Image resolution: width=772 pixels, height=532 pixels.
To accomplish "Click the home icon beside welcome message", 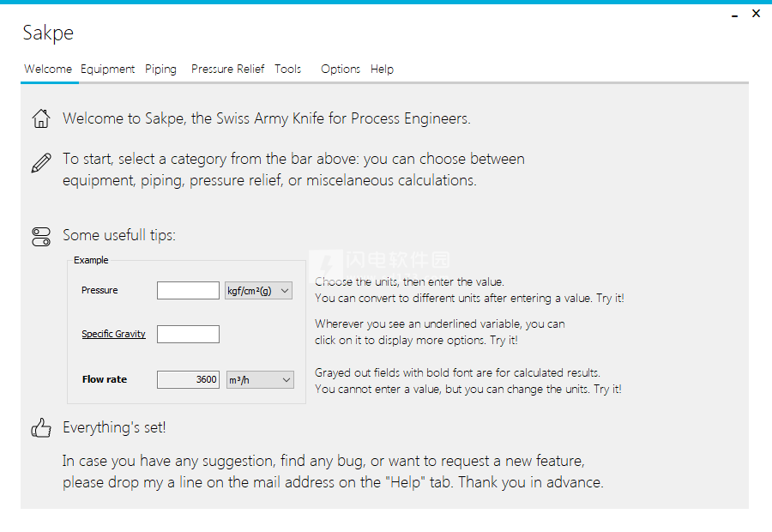I will [x=41, y=118].
